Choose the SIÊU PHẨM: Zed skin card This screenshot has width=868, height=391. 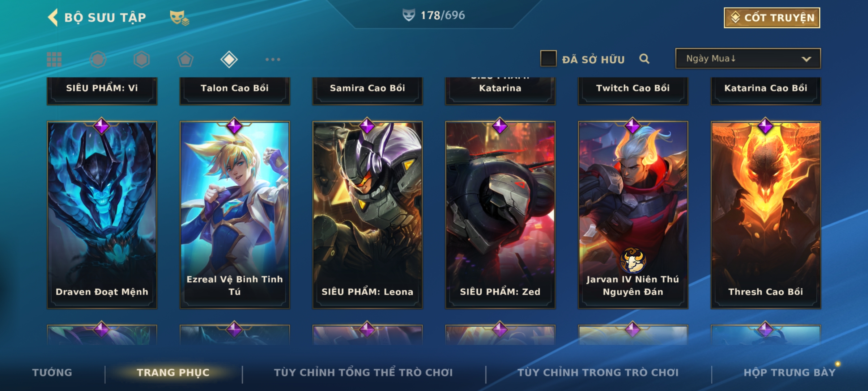click(500, 215)
